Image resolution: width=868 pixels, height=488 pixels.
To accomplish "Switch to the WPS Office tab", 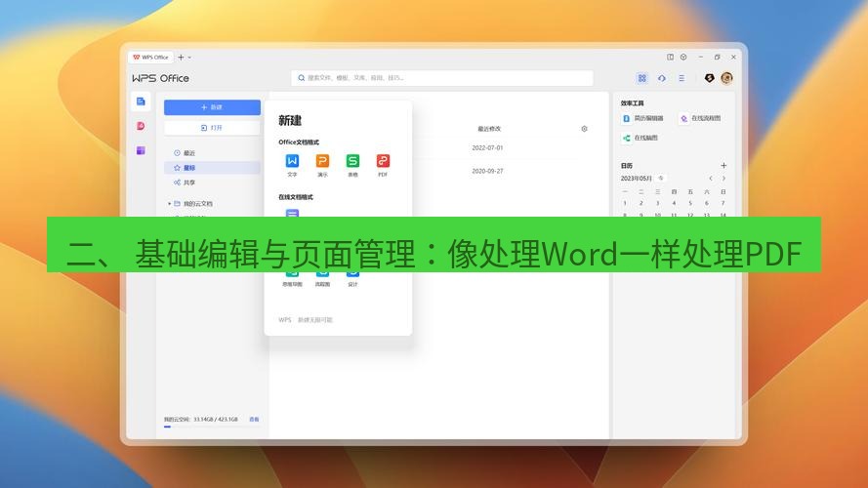I will pyautogui.click(x=150, y=57).
